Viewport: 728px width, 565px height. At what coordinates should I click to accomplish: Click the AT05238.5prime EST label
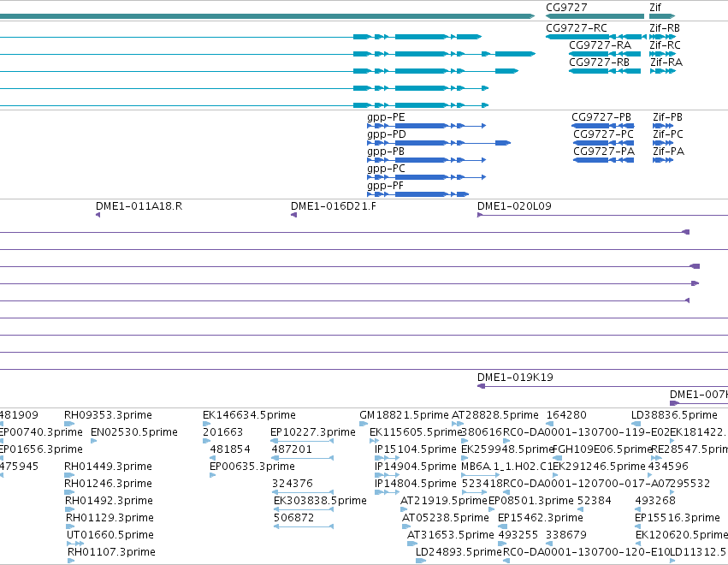tap(446, 518)
